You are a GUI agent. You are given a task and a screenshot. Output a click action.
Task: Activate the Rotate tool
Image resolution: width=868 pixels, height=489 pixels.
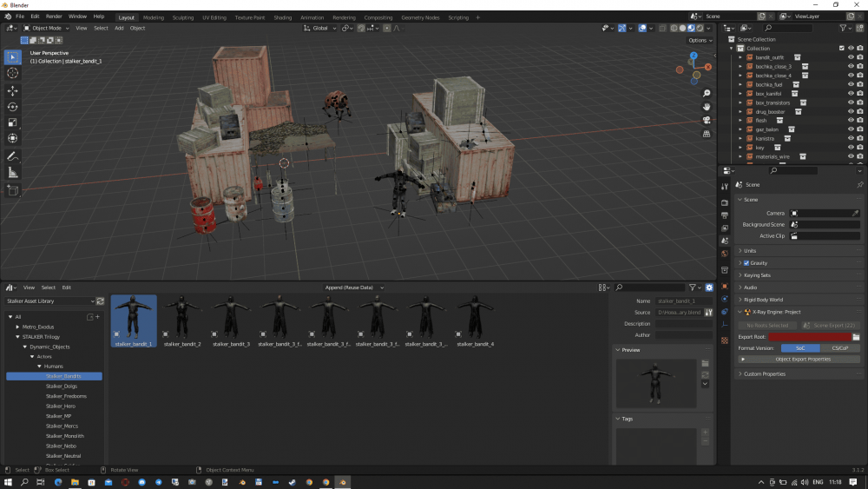[x=13, y=106]
